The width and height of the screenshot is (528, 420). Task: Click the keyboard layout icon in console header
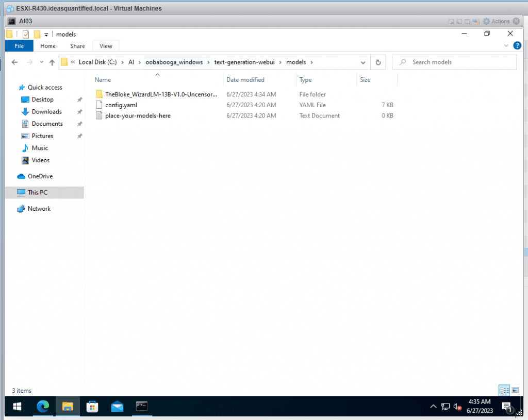point(476,22)
